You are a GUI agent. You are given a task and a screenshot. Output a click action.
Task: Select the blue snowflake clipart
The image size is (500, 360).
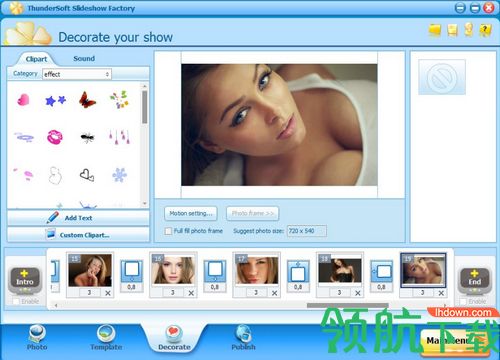point(119,175)
